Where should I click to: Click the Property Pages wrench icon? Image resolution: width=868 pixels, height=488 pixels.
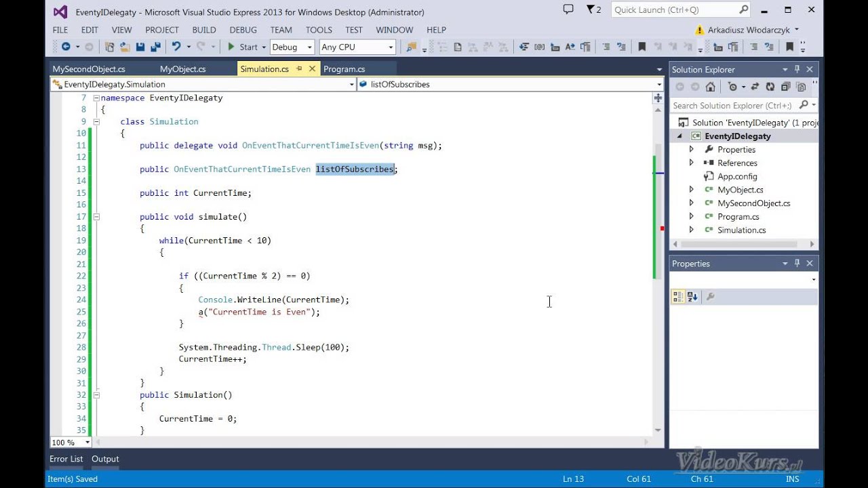pyautogui.click(x=710, y=296)
